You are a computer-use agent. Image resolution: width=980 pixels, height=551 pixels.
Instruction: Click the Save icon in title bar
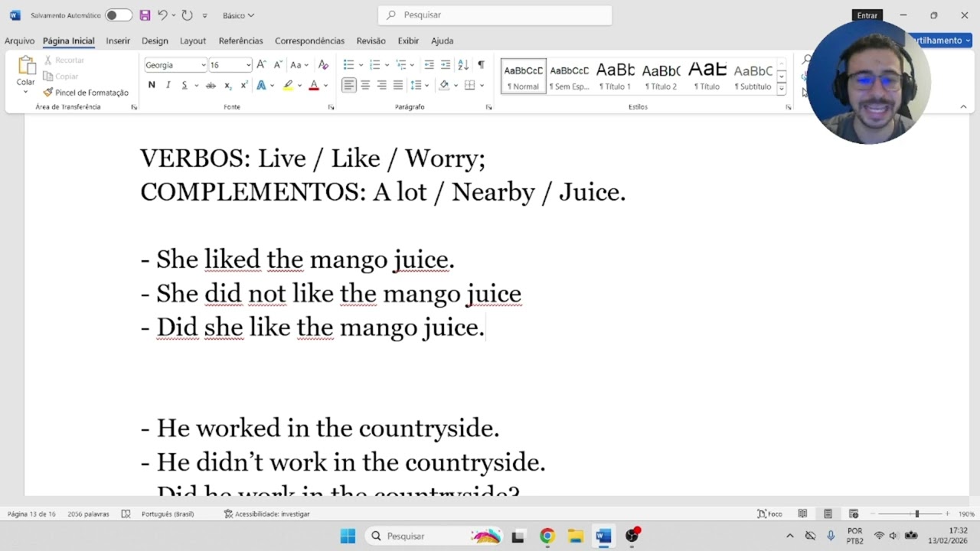pos(145,15)
